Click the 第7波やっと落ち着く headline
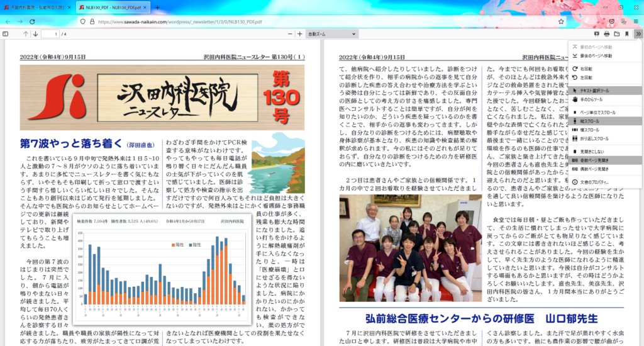Viewport: 644px width, 346px height. [x=71, y=143]
